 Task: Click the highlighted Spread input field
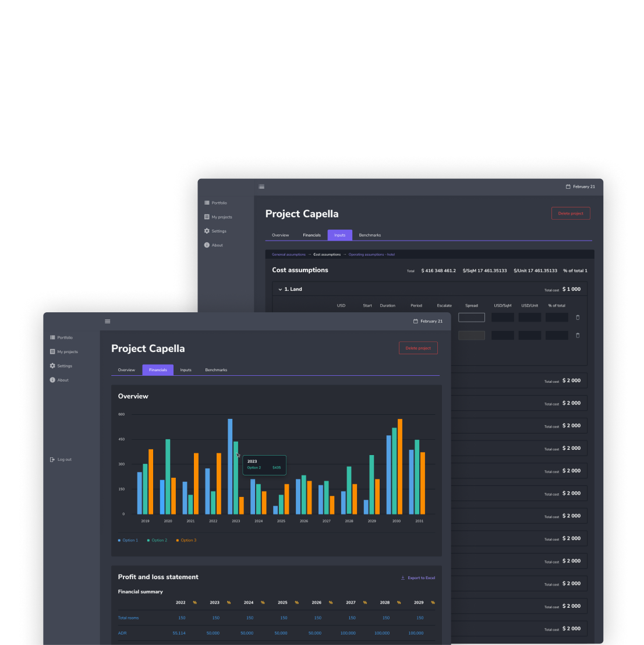(x=471, y=318)
